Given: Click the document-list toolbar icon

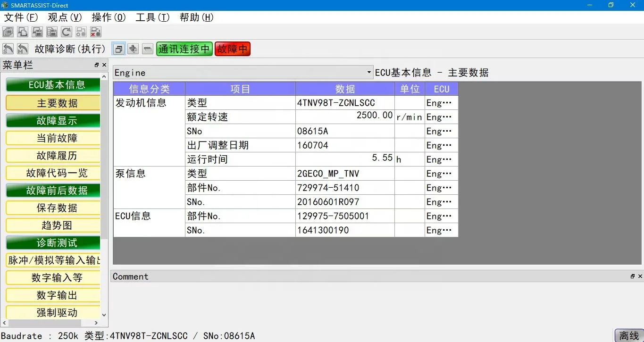Looking at the screenshot, I should click(x=52, y=32).
